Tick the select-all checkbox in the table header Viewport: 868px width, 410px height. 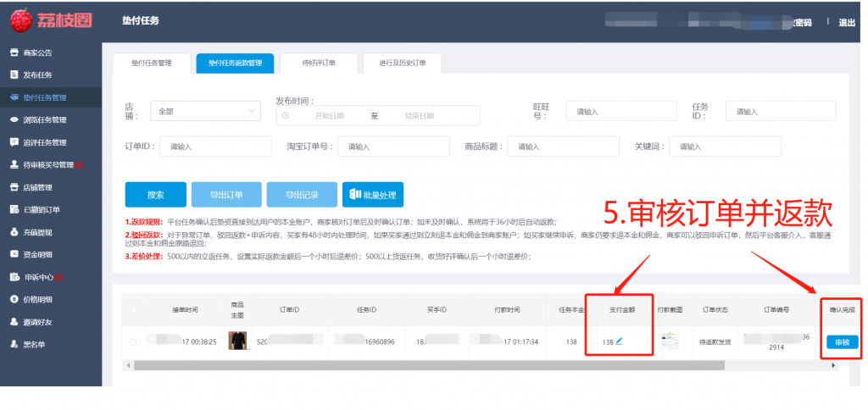tap(133, 310)
